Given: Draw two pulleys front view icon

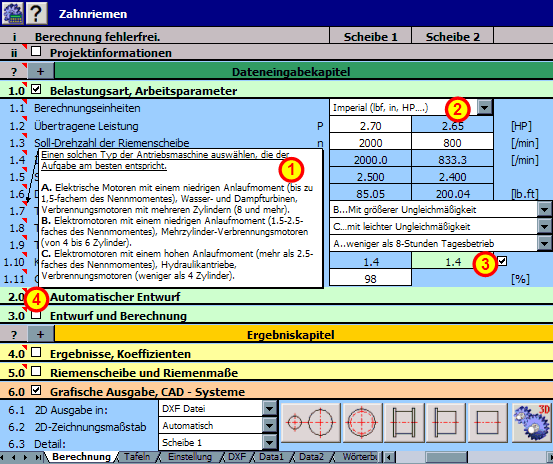Looking at the screenshot, I should (310, 423).
